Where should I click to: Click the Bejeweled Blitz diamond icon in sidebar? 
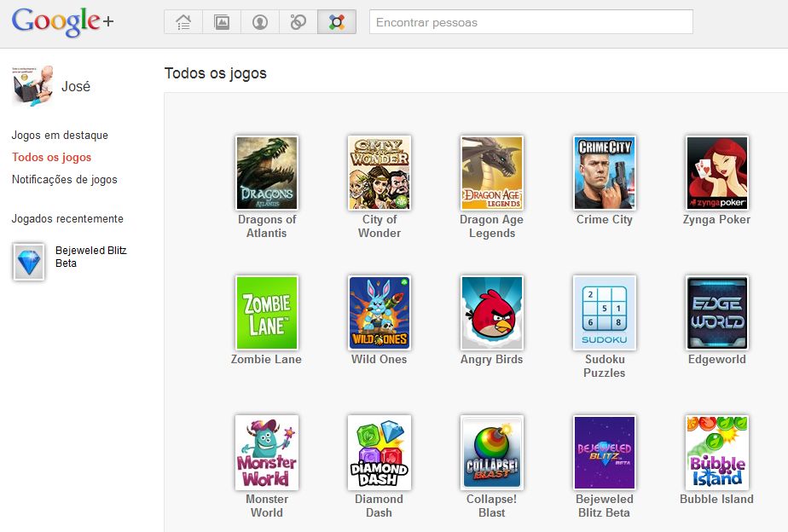(x=29, y=262)
